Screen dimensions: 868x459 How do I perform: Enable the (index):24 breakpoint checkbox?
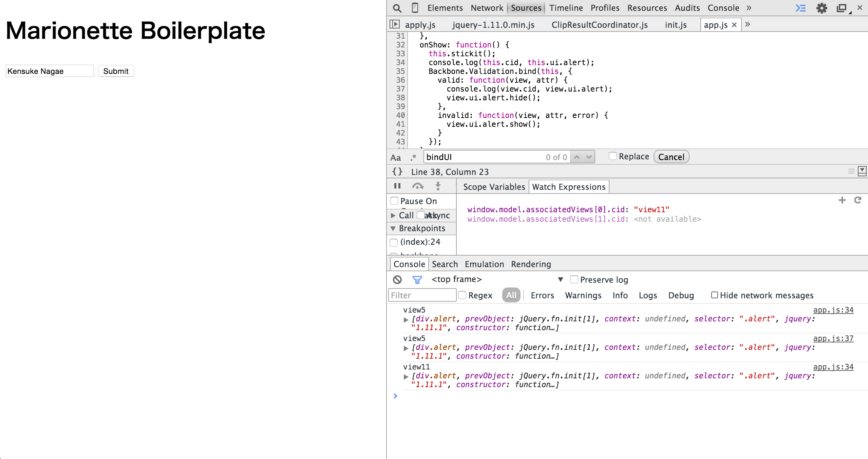[394, 242]
